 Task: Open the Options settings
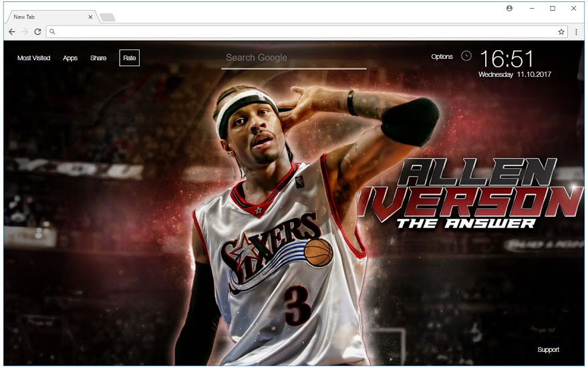click(x=442, y=57)
